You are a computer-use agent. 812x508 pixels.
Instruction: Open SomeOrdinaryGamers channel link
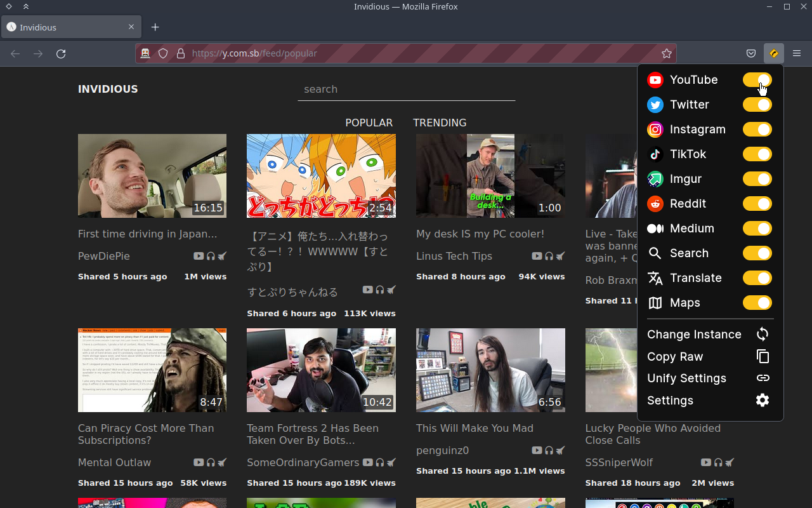pyautogui.click(x=303, y=462)
